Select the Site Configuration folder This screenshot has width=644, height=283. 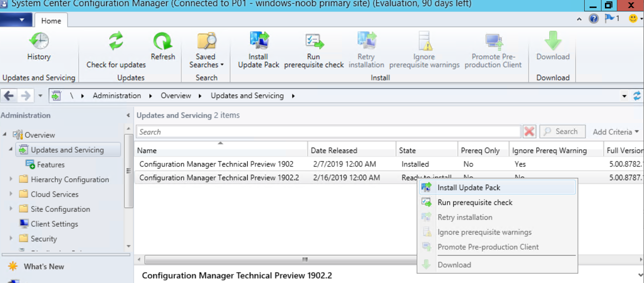60,209
